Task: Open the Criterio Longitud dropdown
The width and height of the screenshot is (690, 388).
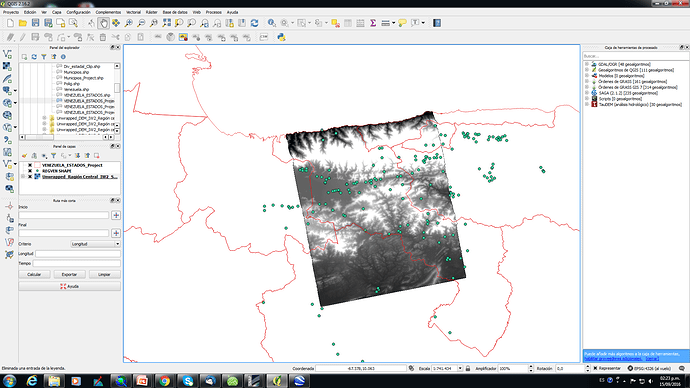Action: (x=95, y=244)
